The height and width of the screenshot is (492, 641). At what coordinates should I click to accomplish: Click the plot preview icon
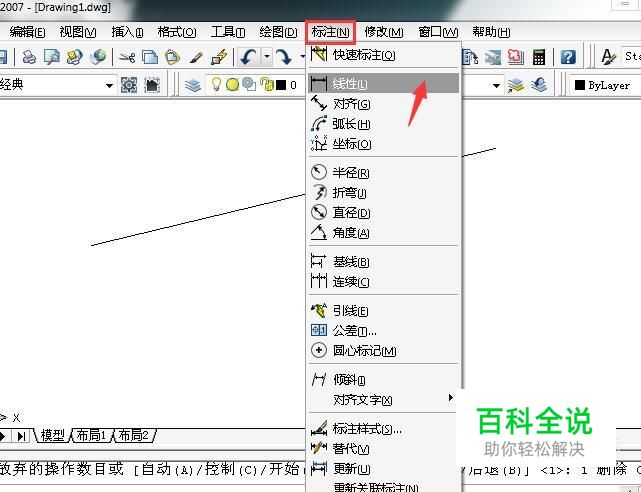pyautogui.click(x=52, y=57)
